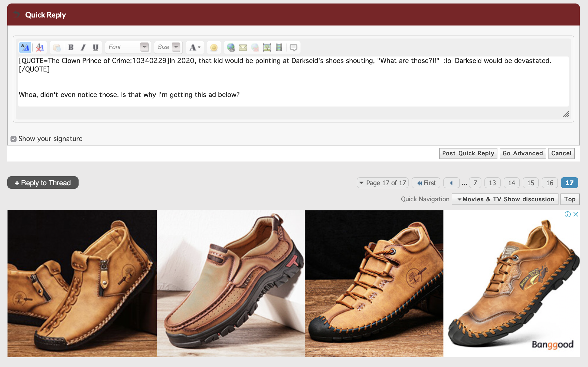This screenshot has width=588, height=367.
Task: Click the Banggood shoe ad image
Action: click(511, 283)
